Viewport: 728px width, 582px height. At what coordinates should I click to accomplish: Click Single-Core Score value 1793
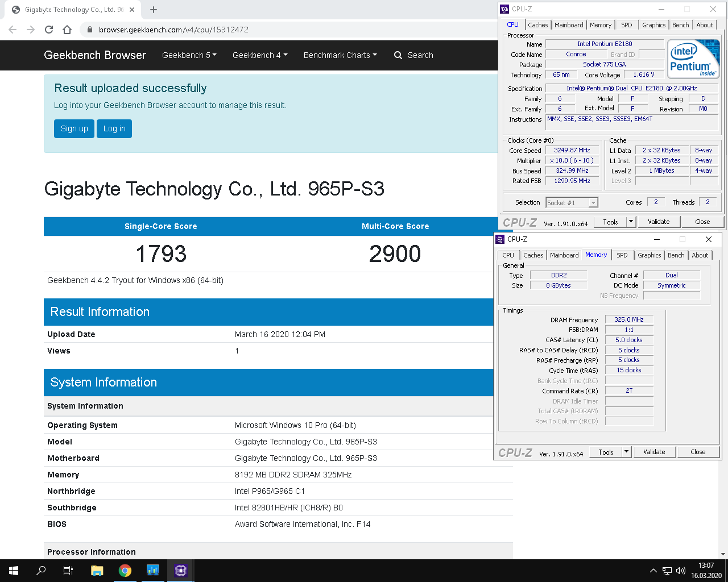(161, 253)
